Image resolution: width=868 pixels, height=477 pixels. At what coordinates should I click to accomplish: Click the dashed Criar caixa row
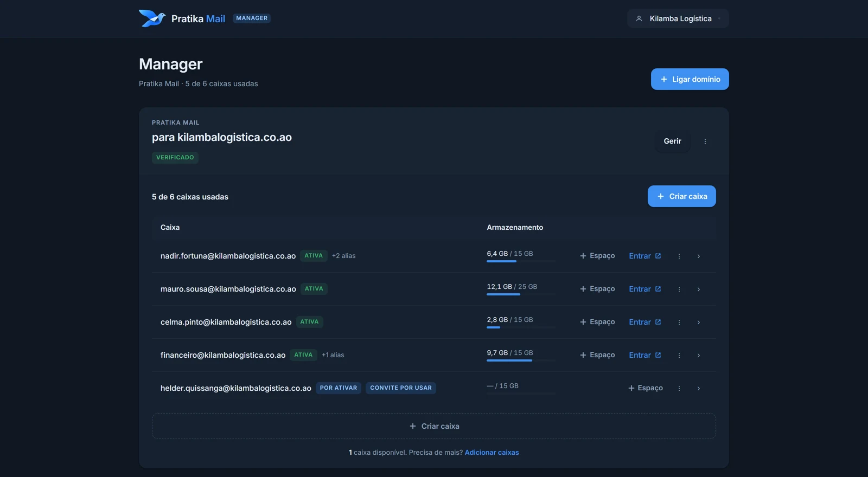[x=434, y=426]
